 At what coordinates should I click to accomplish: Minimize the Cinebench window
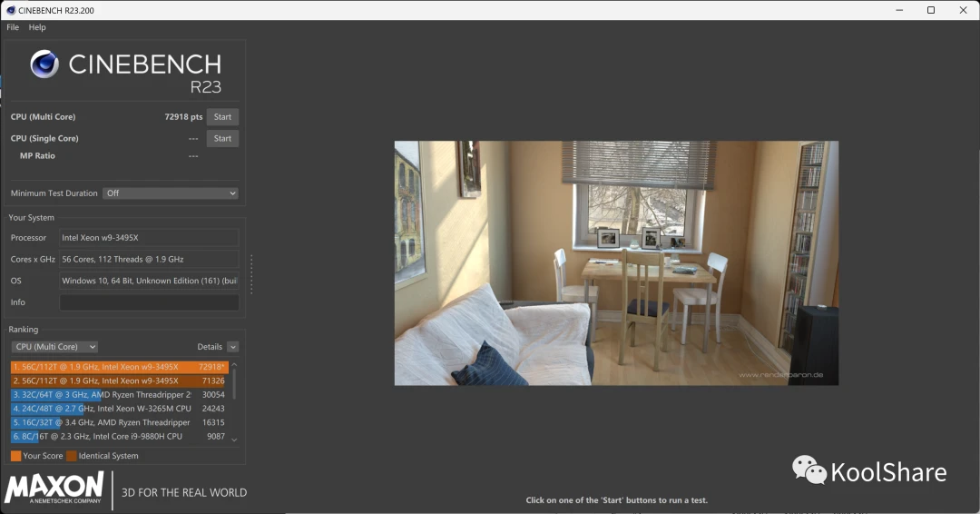[x=899, y=10]
